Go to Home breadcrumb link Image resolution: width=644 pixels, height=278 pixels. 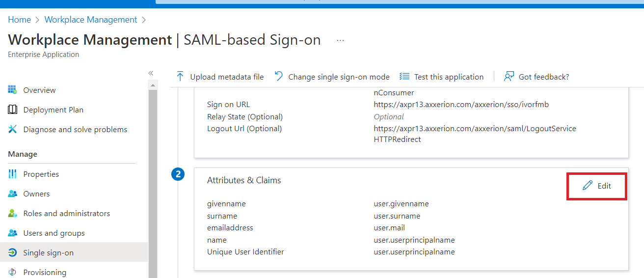tap(19, 20)
